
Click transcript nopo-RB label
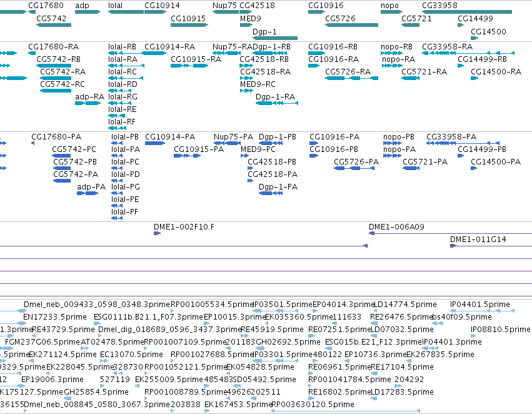(x=396, y=46)
